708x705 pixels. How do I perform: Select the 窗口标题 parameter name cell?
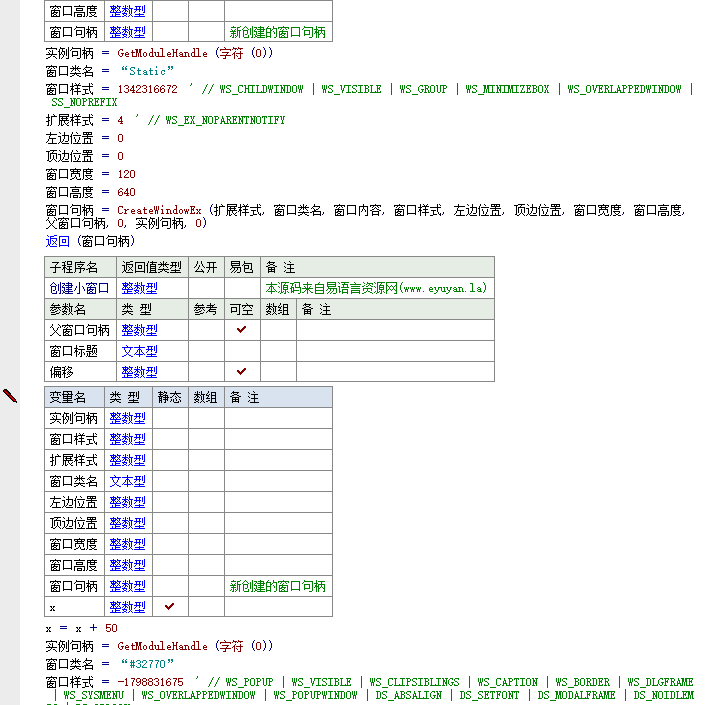[80, 351]
